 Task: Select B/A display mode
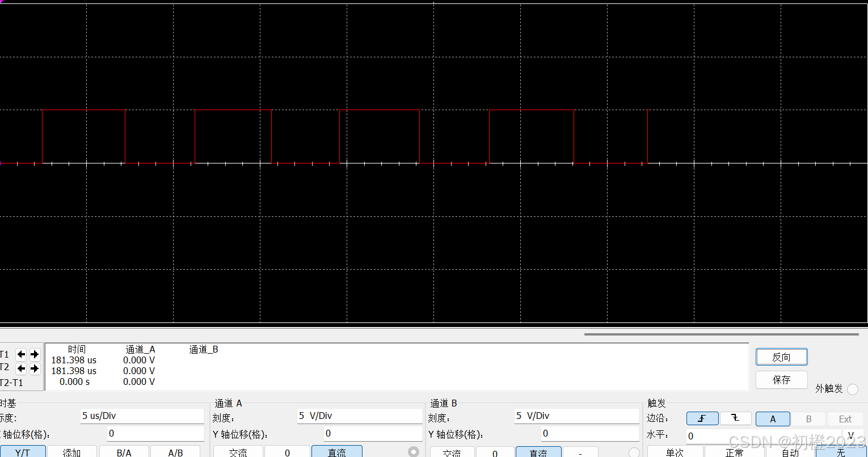(x=124, y=452)
